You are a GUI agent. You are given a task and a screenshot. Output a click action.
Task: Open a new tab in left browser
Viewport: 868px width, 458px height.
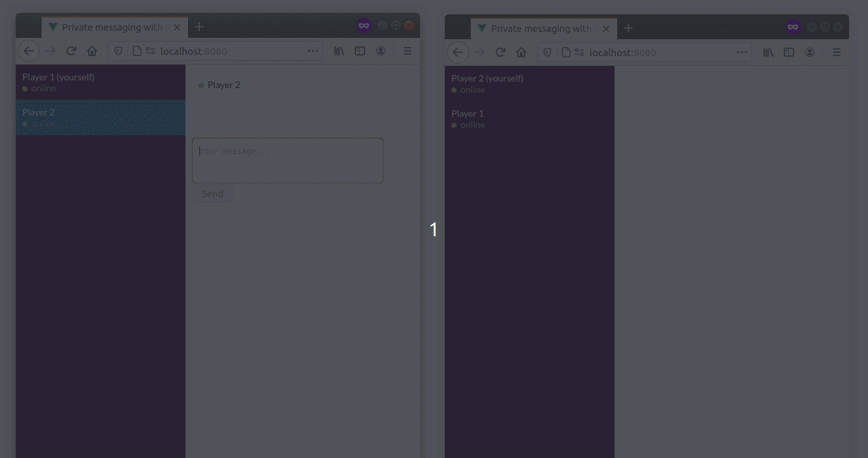click(199, 27)
